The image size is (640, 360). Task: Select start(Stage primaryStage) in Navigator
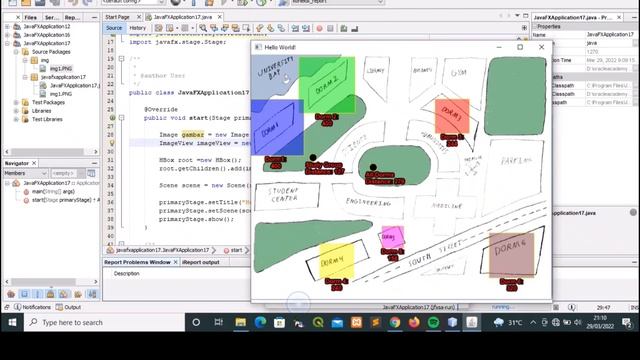point(65,200)
